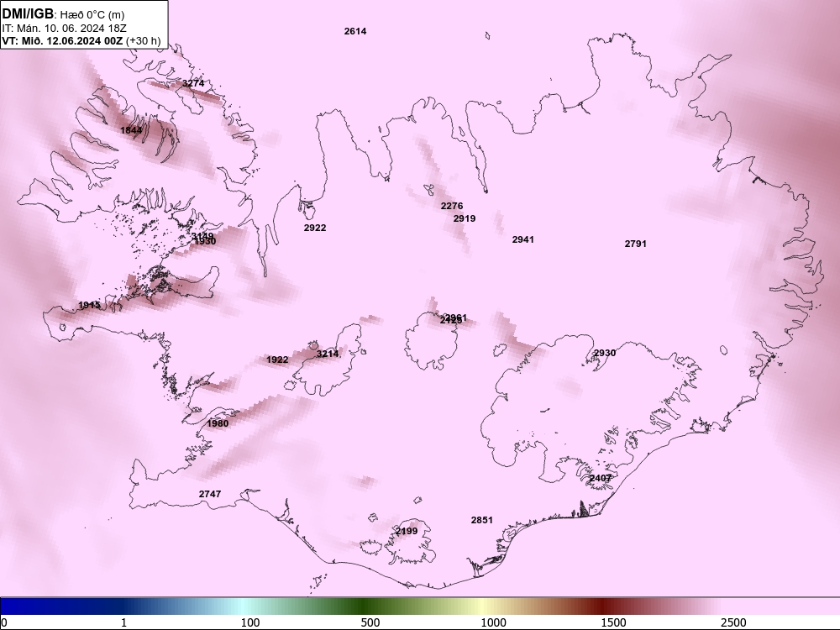840x630 pixels.
Task: Click the 2851 value label
Action: pos(482,520)
